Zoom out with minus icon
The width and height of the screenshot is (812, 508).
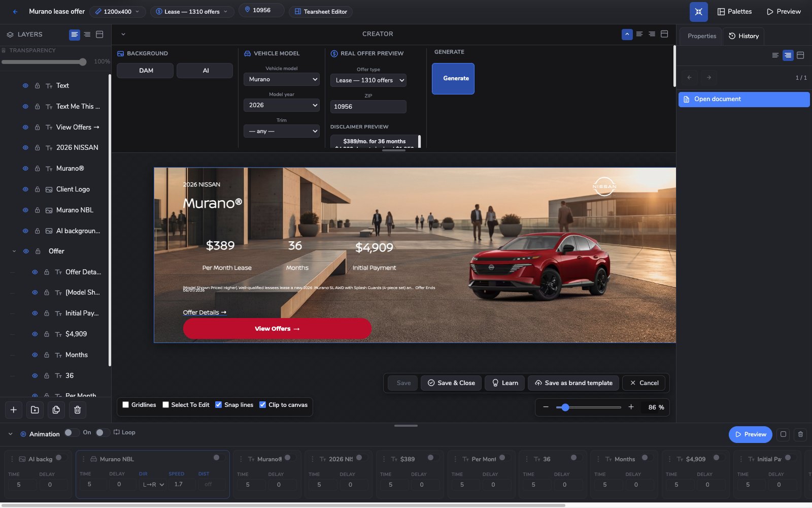[x=546, y=407]
